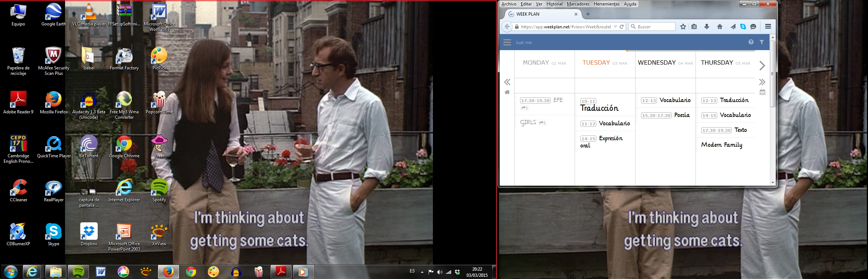The height and width of the screenshot is (279, 868).
Task: Click the Buscar search field
Action: [x=652, y=27]
